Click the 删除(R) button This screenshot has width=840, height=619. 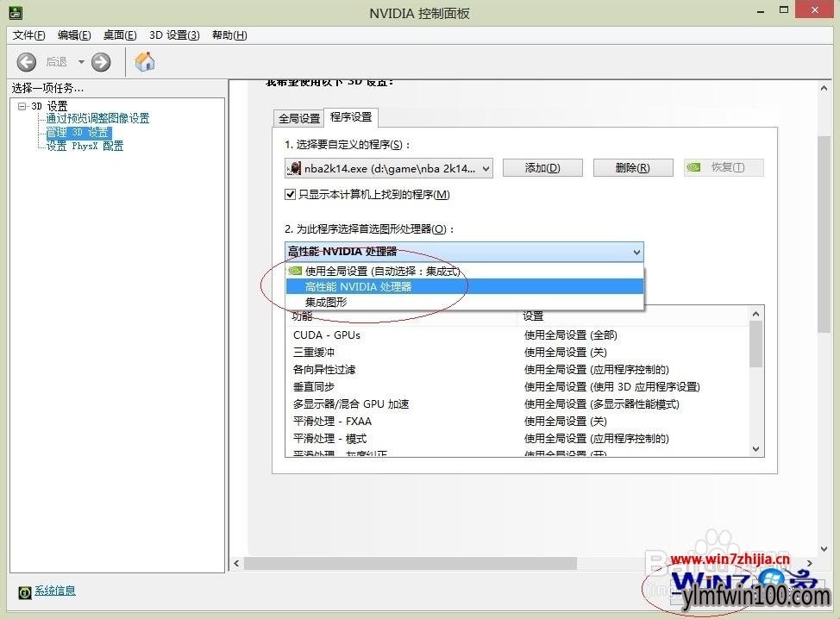[633, 167]
